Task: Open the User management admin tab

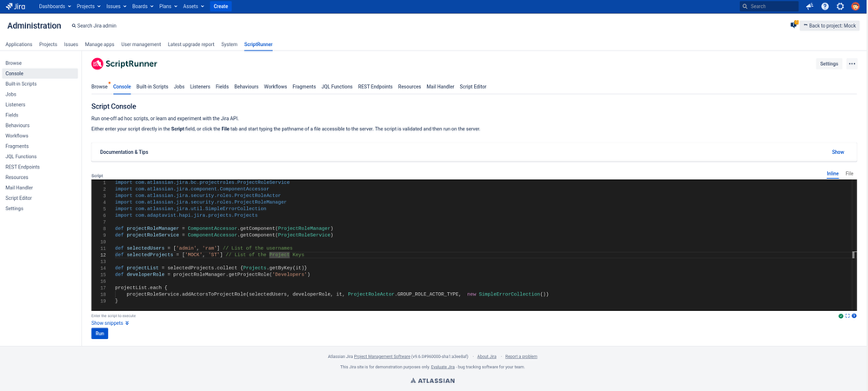Action: pos(141,44)
